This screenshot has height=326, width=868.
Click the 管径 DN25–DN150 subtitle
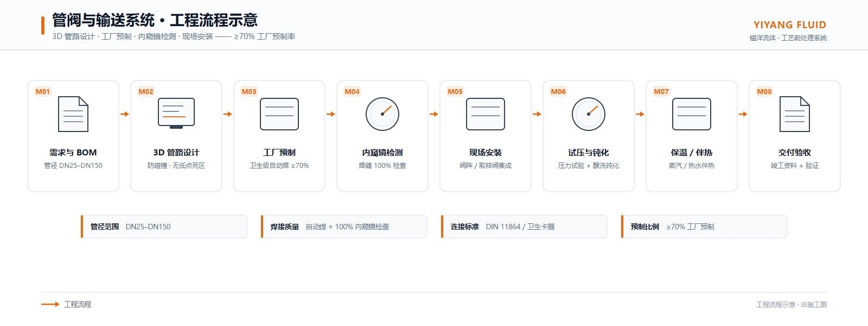(x=73, y=166)
